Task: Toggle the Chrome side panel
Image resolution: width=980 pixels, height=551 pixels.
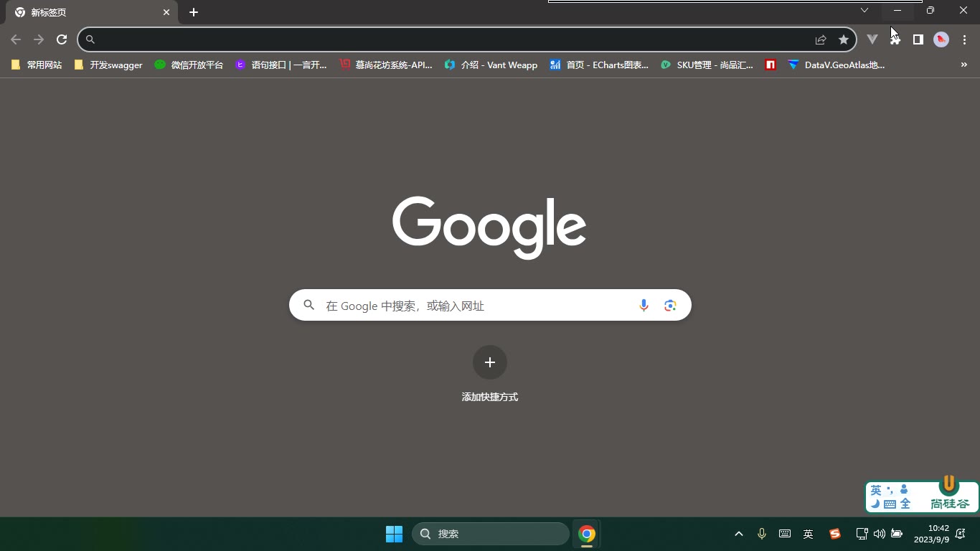Action: pos(918,39)
